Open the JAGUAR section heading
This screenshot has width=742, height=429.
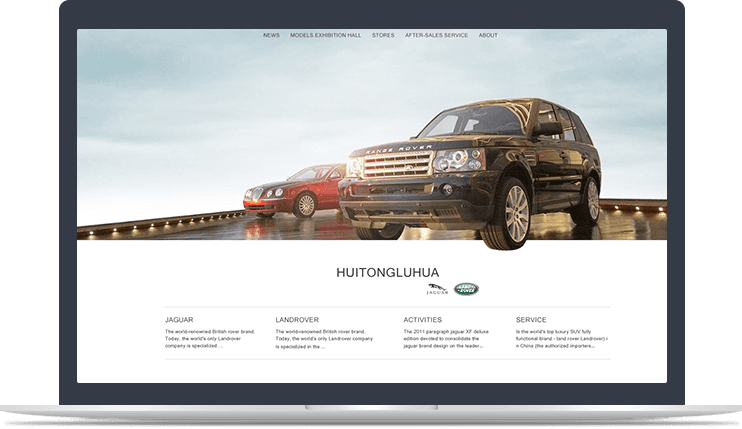pyautogui.click(x=179, y=320)
